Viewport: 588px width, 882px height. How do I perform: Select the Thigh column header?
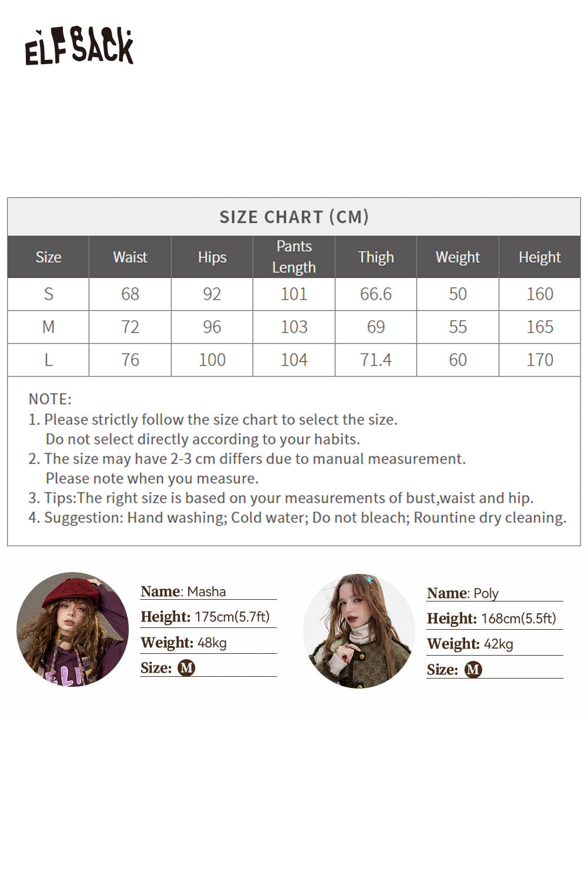[376, 257]
